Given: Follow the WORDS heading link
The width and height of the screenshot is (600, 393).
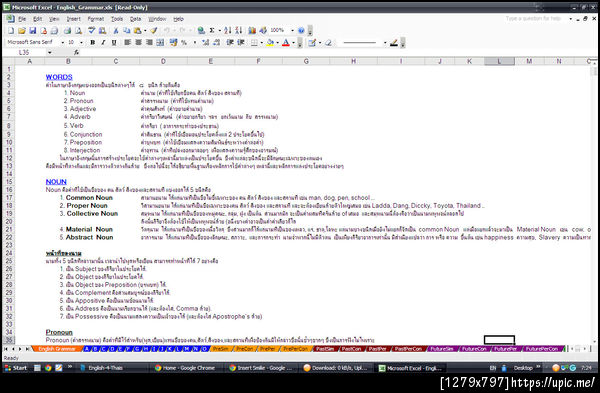Looking at the screenshot, I should click(59, 77).
